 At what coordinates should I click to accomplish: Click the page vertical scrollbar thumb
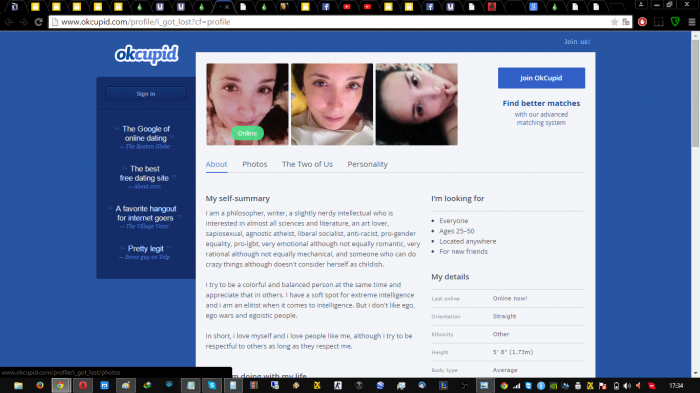(x=695, y=94)
